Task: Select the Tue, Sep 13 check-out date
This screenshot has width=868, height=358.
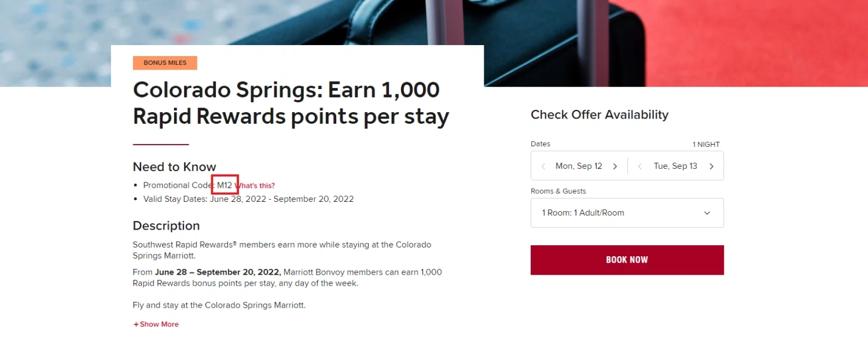Action: (x=675, y=166)
